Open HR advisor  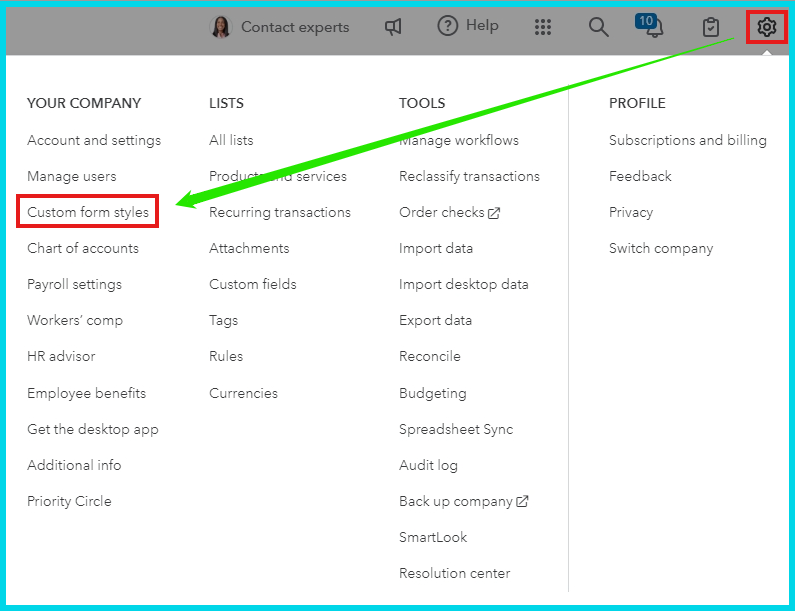61,356
